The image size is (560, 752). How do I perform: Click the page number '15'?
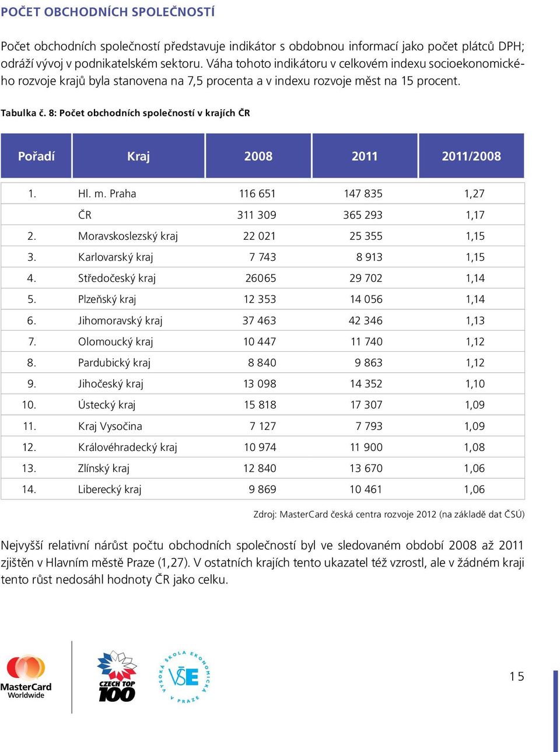517,677
